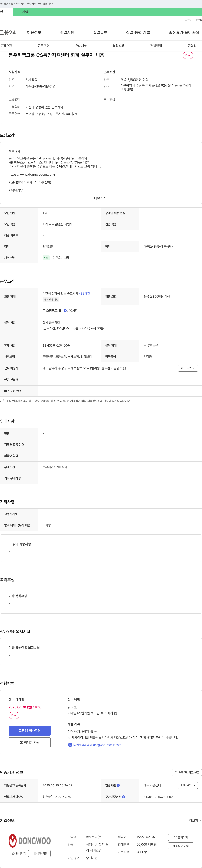
Task: Click the 고용24 입사지원 button
Action: pyautogui.click(x=30, y=731)
